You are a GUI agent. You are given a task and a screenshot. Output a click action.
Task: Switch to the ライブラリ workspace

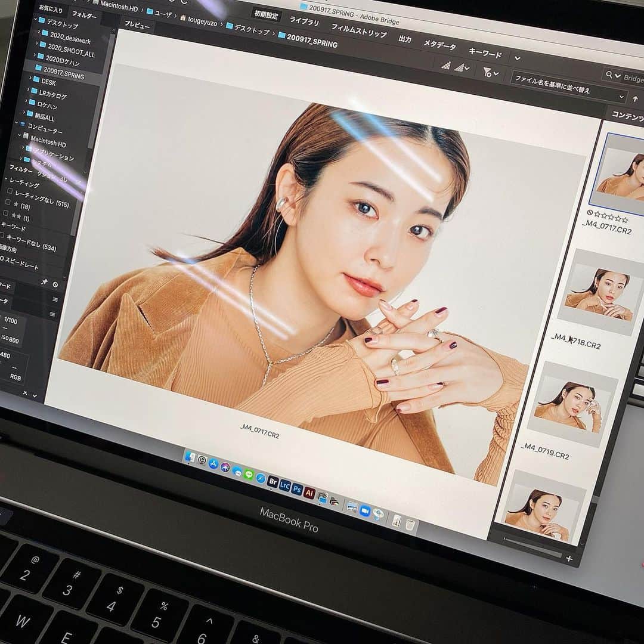(304, 21)
